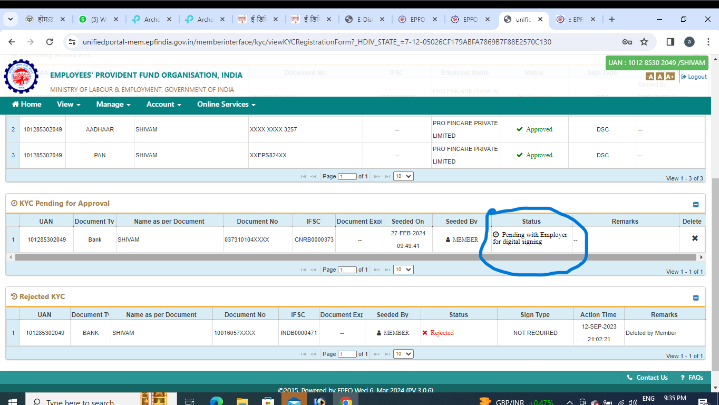
Task: Select the PAN row document type cell
Action: pyautogui.click(x=100, y=155)
